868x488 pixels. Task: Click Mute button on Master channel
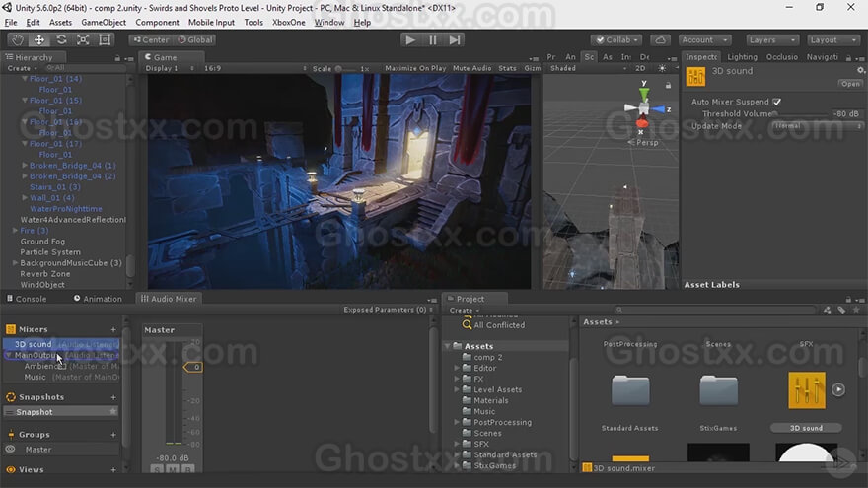pyautogui.click(x=173, y=469)
